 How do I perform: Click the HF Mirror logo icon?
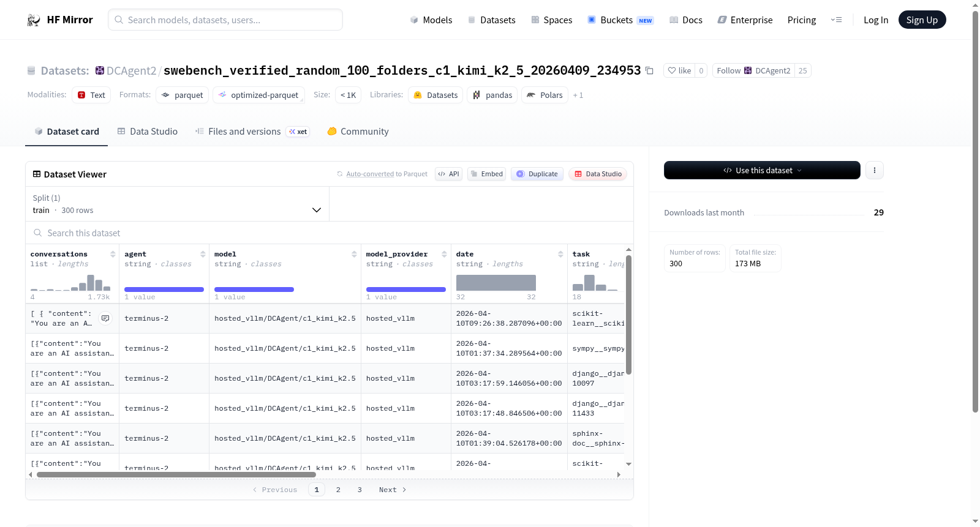point(34,20)
